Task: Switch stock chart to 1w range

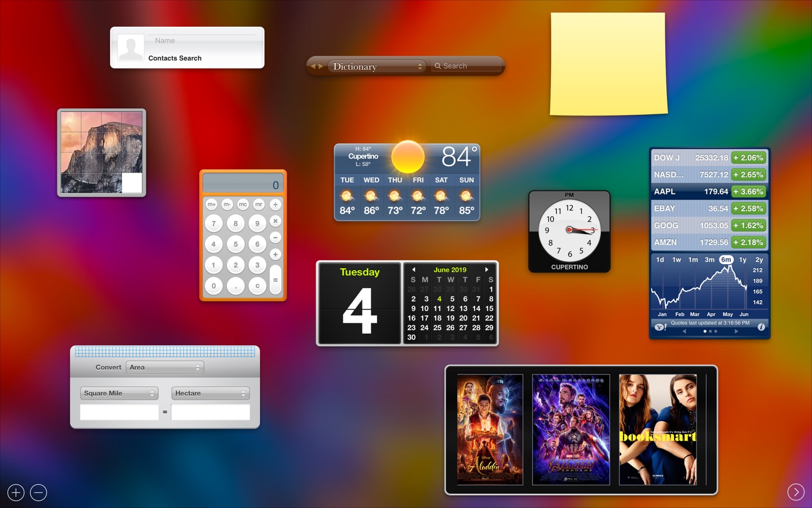Action: (x=676, y=260)
